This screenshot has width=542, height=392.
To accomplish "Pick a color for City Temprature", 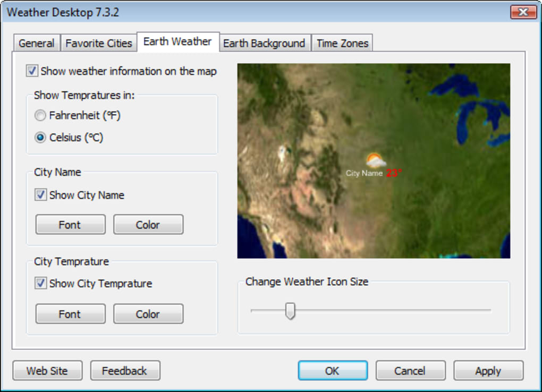I will pyautogui.click(x=148, y=313).
